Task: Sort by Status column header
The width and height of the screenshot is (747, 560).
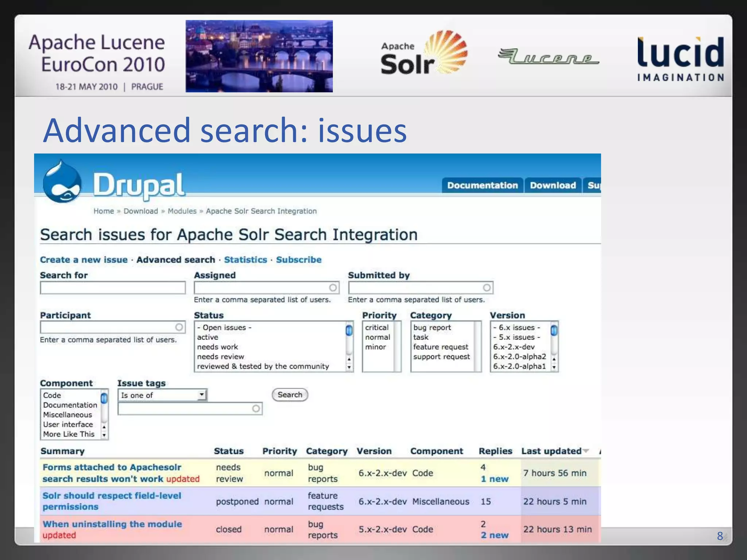Action: click(229, 451)
